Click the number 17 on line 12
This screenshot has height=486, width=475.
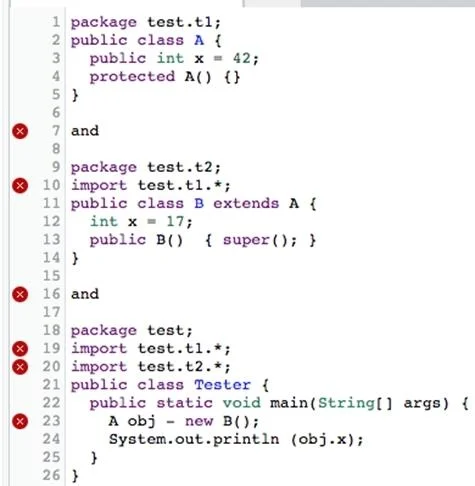pyautogui.click(x=175, y=221)
